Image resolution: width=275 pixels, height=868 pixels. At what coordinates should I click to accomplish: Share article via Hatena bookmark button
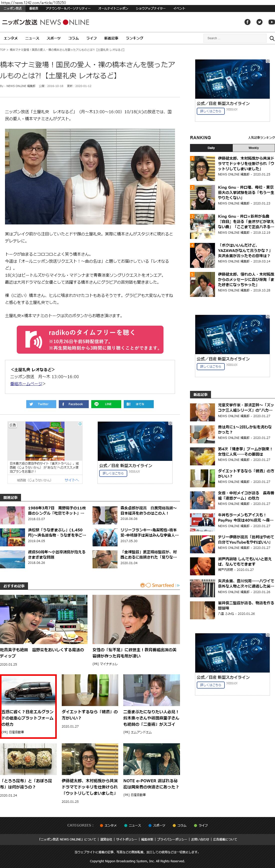pos(138,404)
